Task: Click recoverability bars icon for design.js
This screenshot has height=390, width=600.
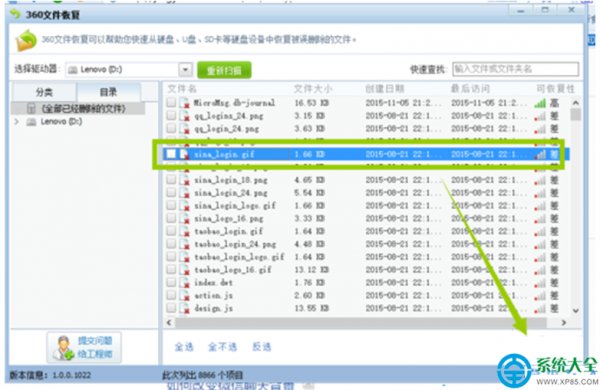Action: pyautogui.click(x=540, y=308)
